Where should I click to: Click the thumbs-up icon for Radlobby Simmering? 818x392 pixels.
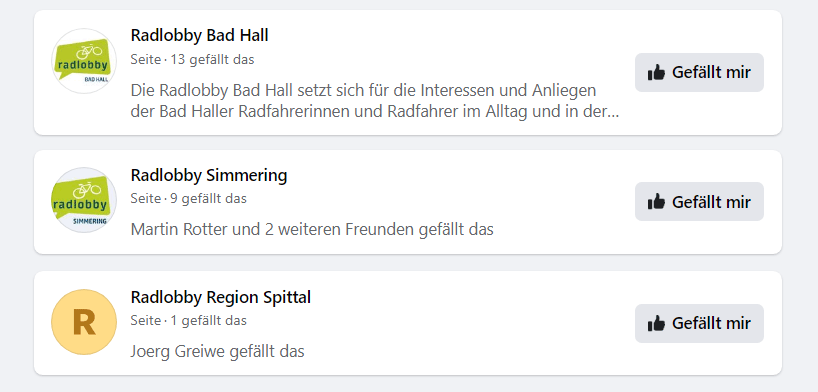(x=656, y=201)
